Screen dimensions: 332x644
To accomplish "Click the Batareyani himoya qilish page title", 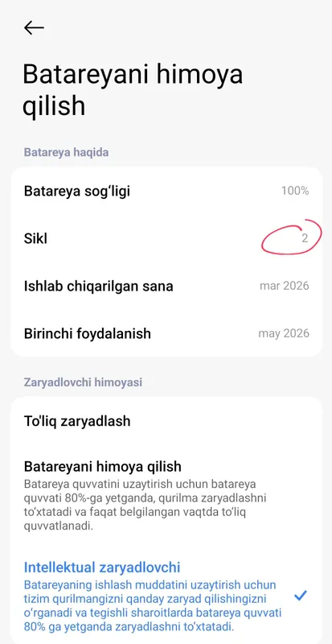I will pos(133,90).
